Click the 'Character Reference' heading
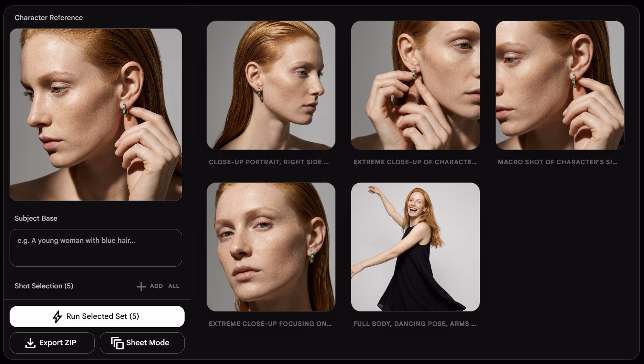The width and height of the screenshot is (644, 364). point(48,18)
